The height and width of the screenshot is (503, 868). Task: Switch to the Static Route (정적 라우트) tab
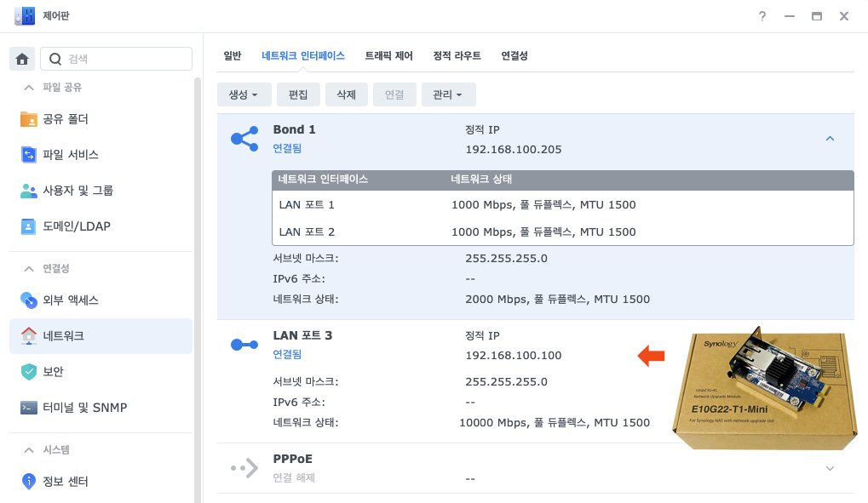[457, 55]
